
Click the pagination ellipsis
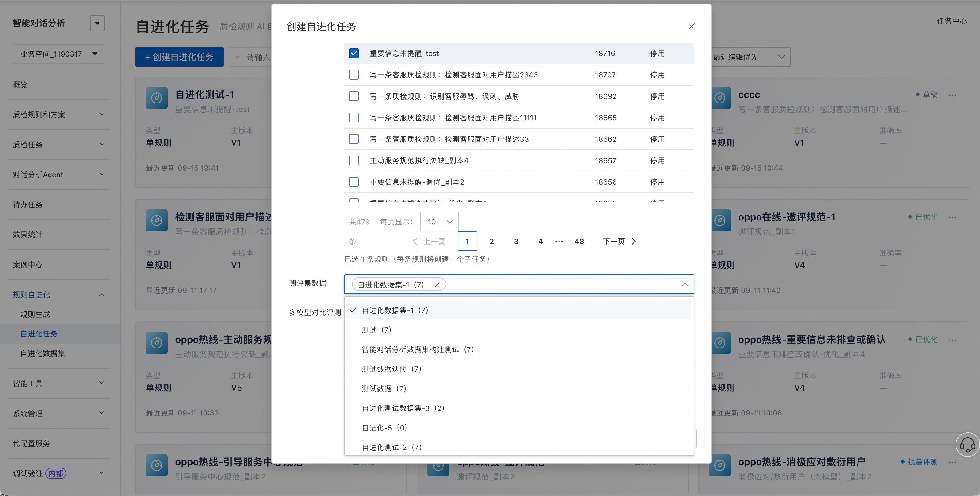tap(559, 242)
